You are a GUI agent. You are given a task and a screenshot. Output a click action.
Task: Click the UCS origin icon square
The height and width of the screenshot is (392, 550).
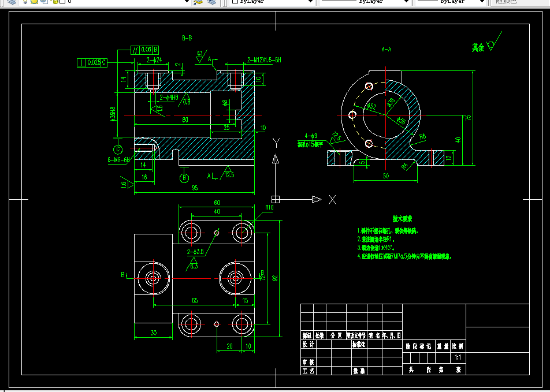point(276,199)
